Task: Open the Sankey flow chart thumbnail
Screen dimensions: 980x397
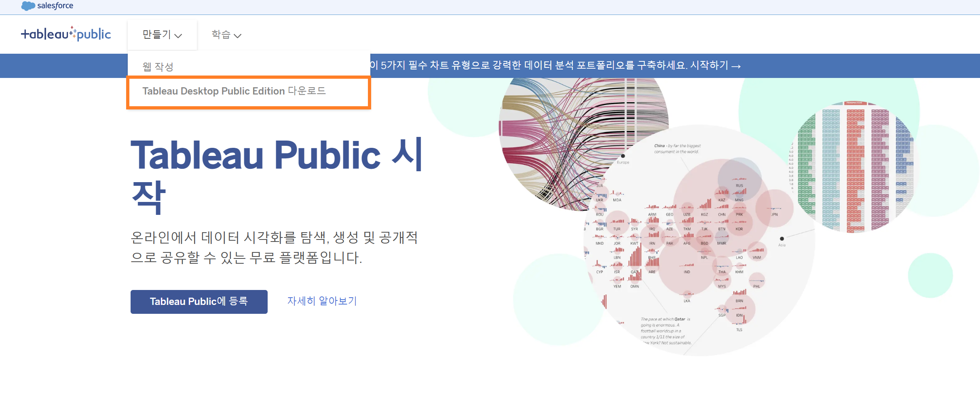Action: (x=566, y=137)
